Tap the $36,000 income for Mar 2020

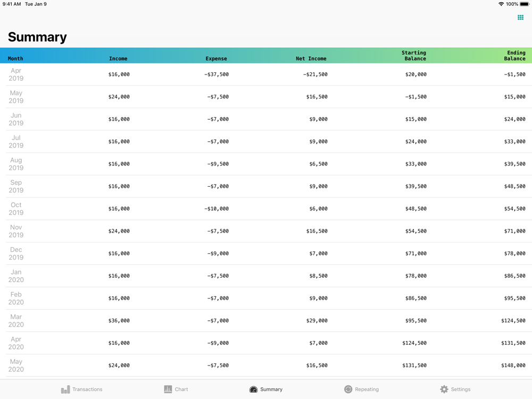(x=119, y=321)
